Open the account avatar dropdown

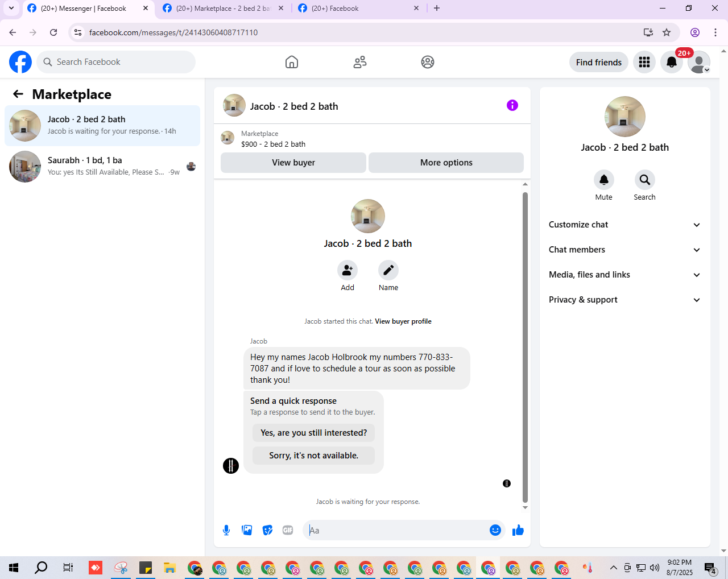click(x=699, y=62)
